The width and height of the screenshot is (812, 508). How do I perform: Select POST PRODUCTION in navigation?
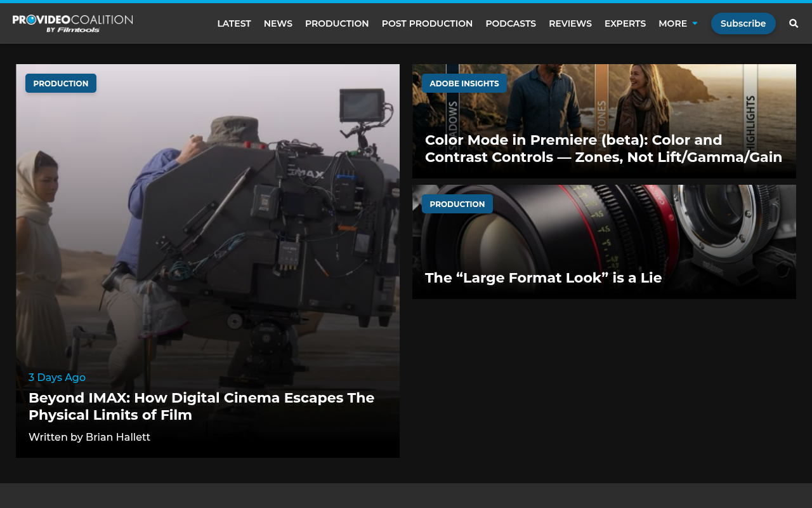(x=427, y=23)
